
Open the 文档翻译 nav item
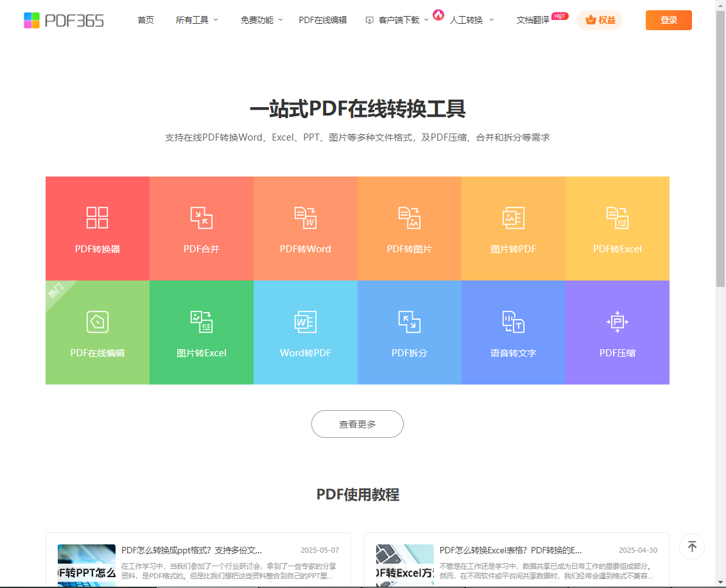click(533, 20)
